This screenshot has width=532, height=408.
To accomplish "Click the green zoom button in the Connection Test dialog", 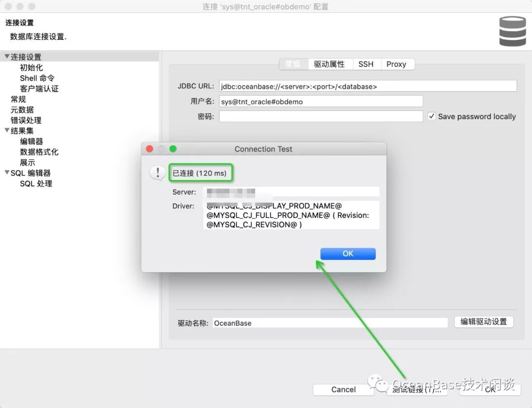I will [173, 149].
